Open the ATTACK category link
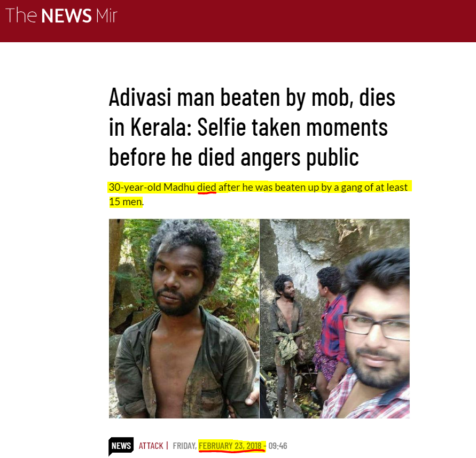 pyautogui.click(x=151, y=446)
